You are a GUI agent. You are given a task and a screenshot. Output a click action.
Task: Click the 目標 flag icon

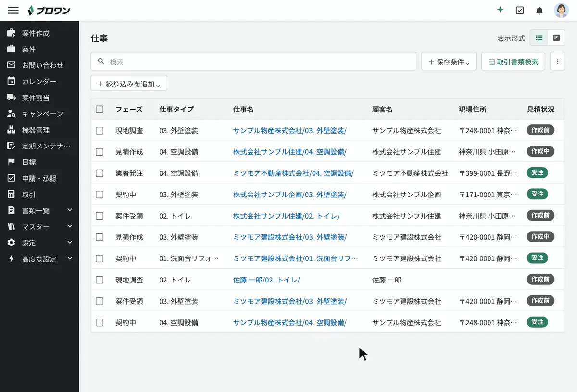click(x=11, y=162)
